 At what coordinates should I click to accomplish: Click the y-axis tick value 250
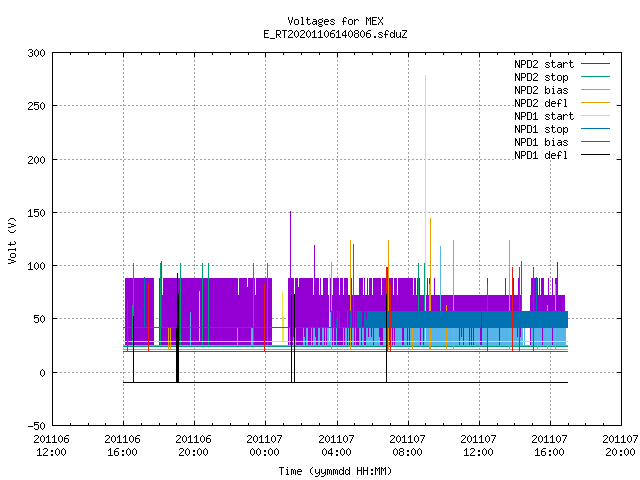(x=36, y=106)
